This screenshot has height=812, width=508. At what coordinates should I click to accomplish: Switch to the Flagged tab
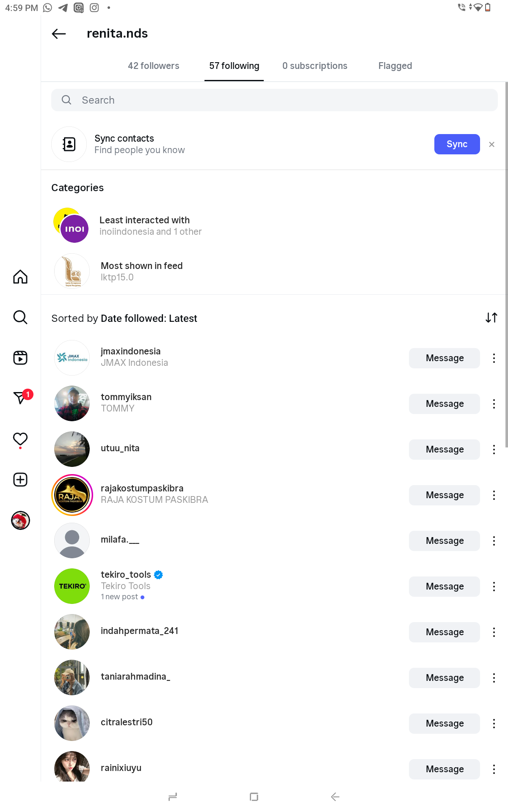coord(395,66)
